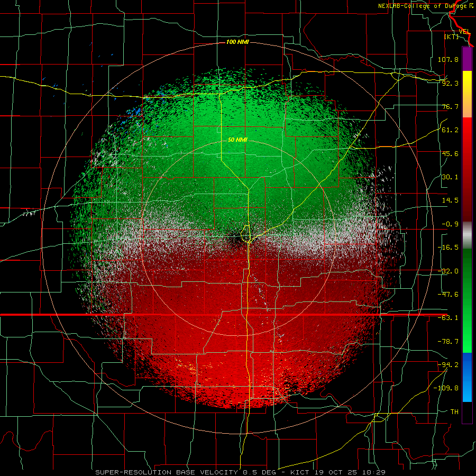This screenshot has width=476, height=476.
Task: Select the 107.8 value on the velocity scale
Action: [x=448, y=59]
